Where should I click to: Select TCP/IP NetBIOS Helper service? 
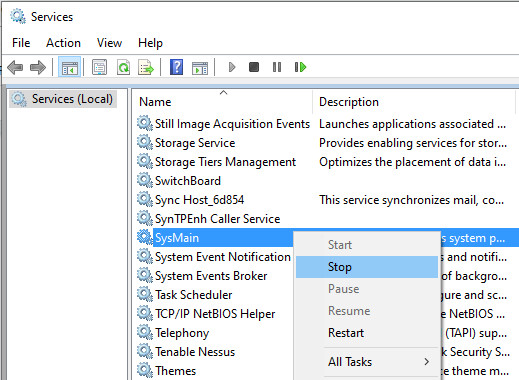[215, 314]
